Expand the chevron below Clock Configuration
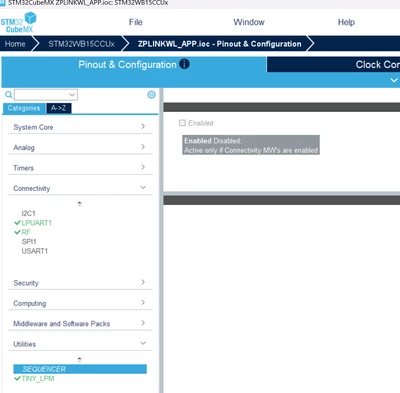The height and width of the screenshot is (393, 400). [x=394, y=80]
